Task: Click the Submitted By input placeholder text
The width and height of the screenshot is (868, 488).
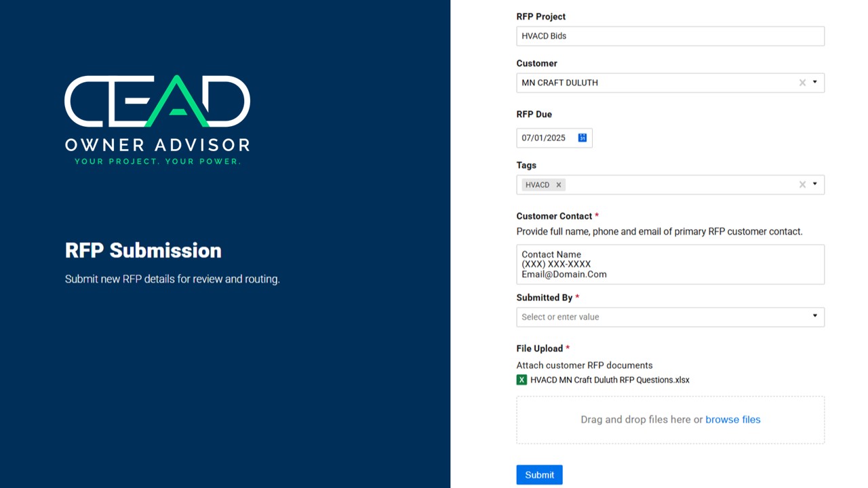Action: [x=560, y=317]
